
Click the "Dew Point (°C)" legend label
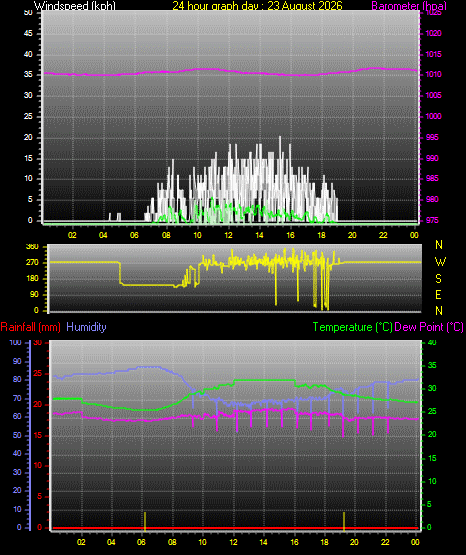[x=429, y=327]
